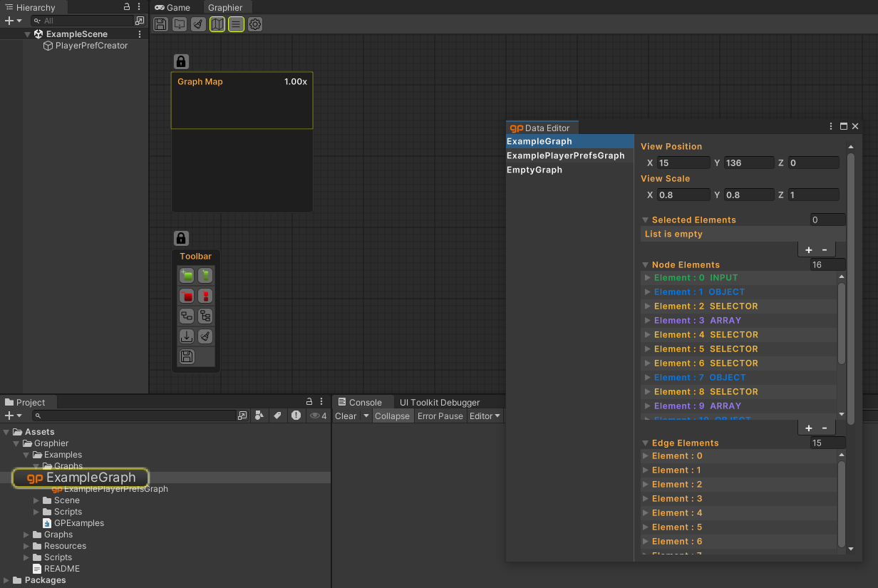Viewport: 878px width, 588px height.
Task: Click the save icon in Graphier top toolbar
Action: click(x=160, y=24)
